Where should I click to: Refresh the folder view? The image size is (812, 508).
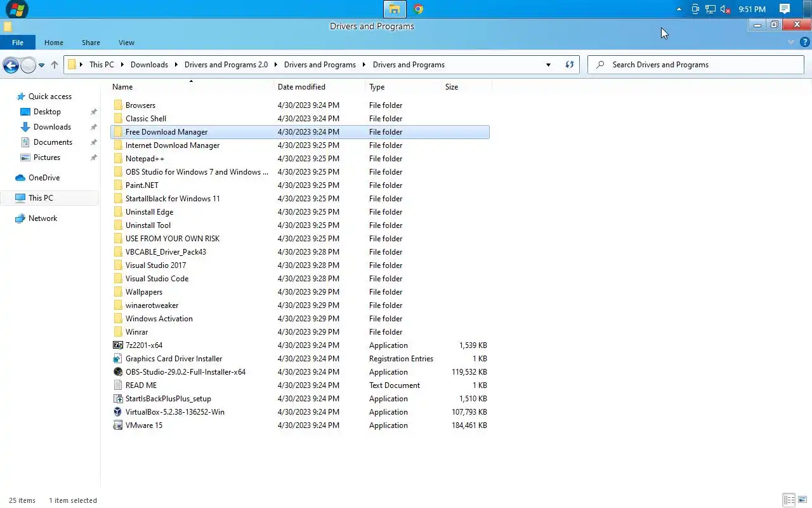pos(570,65)
